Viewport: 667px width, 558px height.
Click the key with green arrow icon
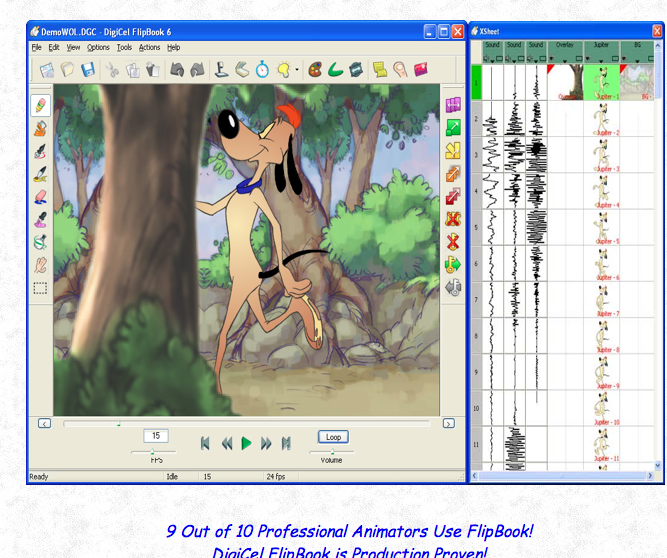pyautogui.click(x=453, y=265)
